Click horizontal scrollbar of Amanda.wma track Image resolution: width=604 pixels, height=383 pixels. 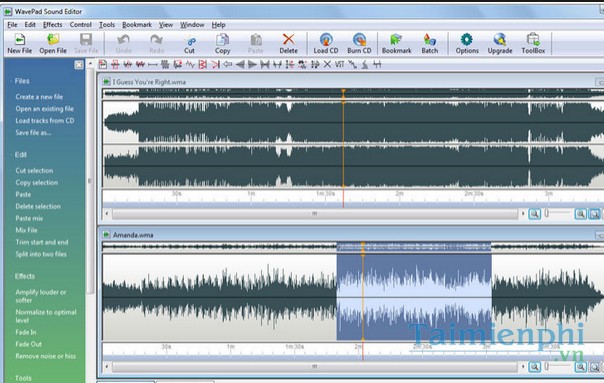(315, 367)
